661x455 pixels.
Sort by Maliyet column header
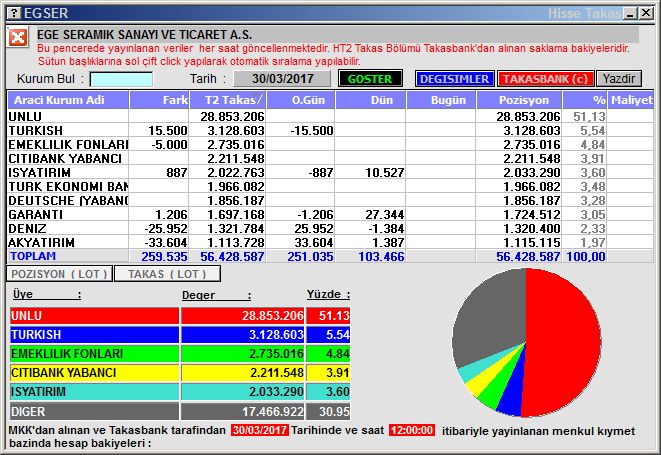point(631,100)
